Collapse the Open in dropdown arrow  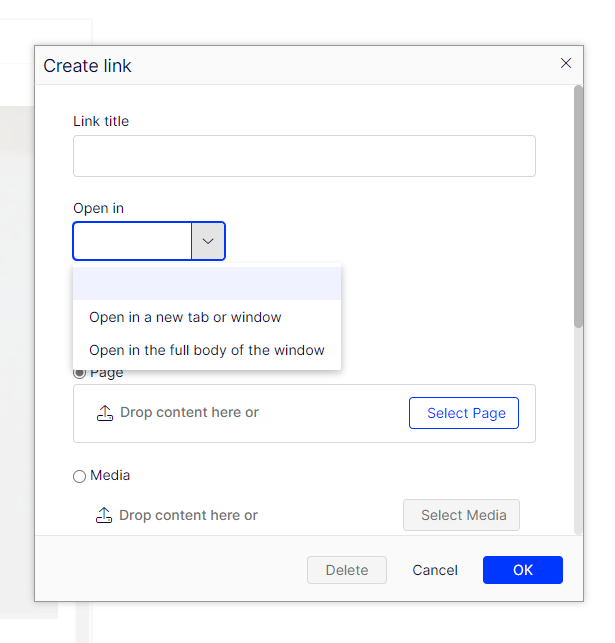pos(208,241)
